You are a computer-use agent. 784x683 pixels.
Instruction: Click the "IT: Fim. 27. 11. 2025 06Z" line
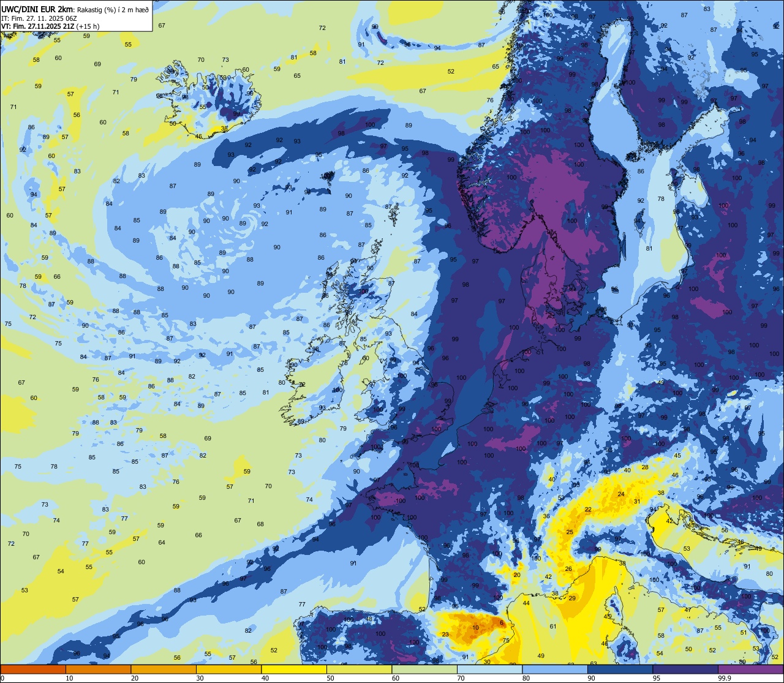39,18
